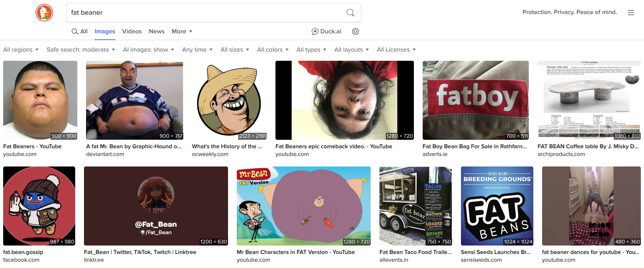Viewport: 644px width, 268px height.
Task: Click the archiproducts.com source domain
Action: point(561,154)
